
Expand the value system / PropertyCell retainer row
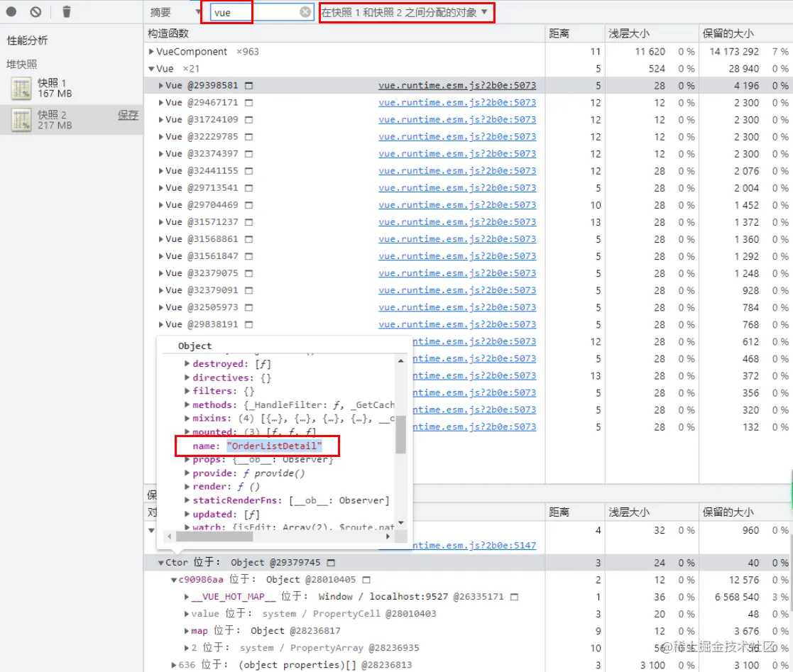coord(187,614)
